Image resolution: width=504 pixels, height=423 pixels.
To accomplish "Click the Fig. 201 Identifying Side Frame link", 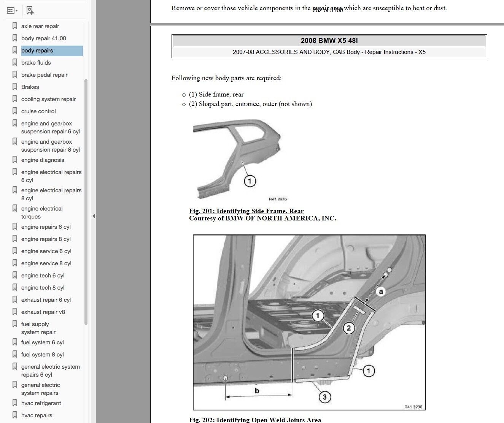I will coord(246,211).
